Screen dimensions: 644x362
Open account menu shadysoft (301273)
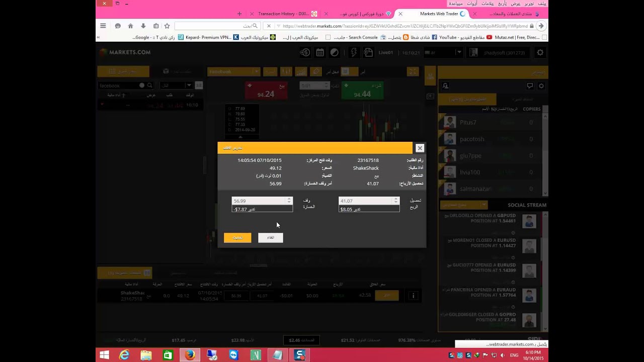click(498, 52)
